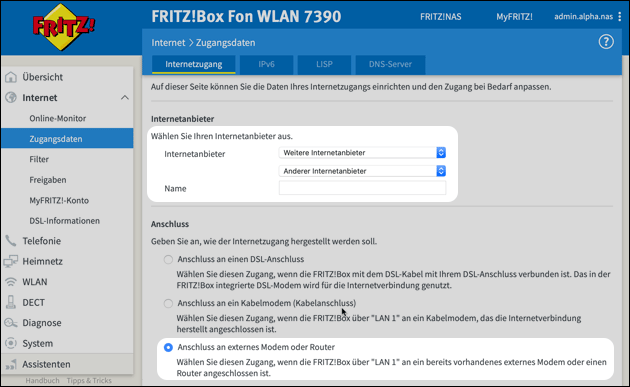The image size is (630, 387).
Task: Open the Handbuch footer link
Action: coord(42,380)
